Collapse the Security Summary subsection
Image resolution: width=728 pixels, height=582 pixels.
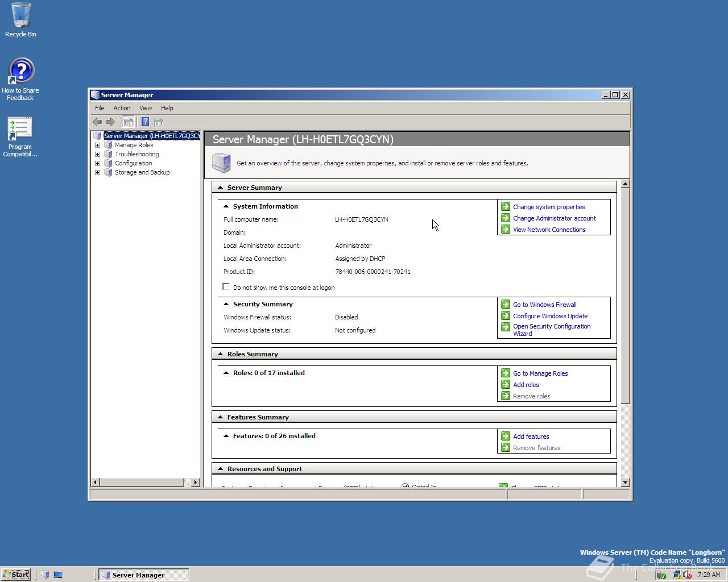(226, 304)
